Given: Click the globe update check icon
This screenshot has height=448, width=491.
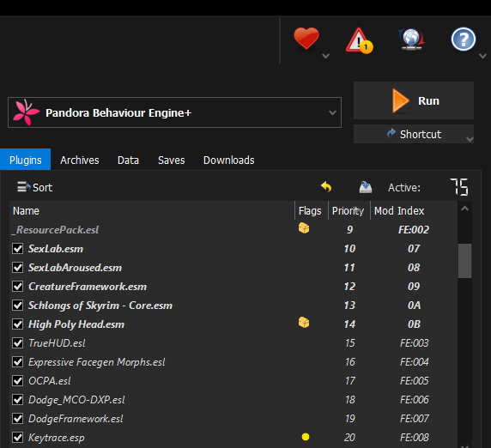Looking at the screenshot, I should click(x=411, y=39).
